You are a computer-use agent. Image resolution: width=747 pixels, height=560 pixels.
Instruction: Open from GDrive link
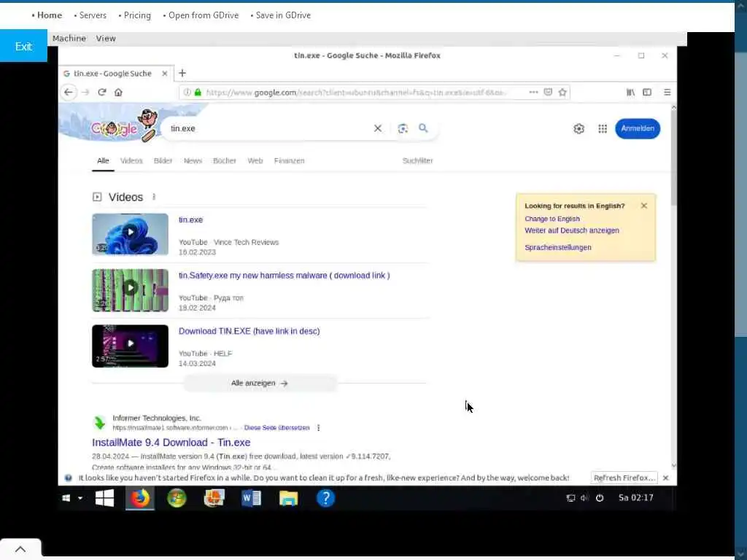pos(204,15)
